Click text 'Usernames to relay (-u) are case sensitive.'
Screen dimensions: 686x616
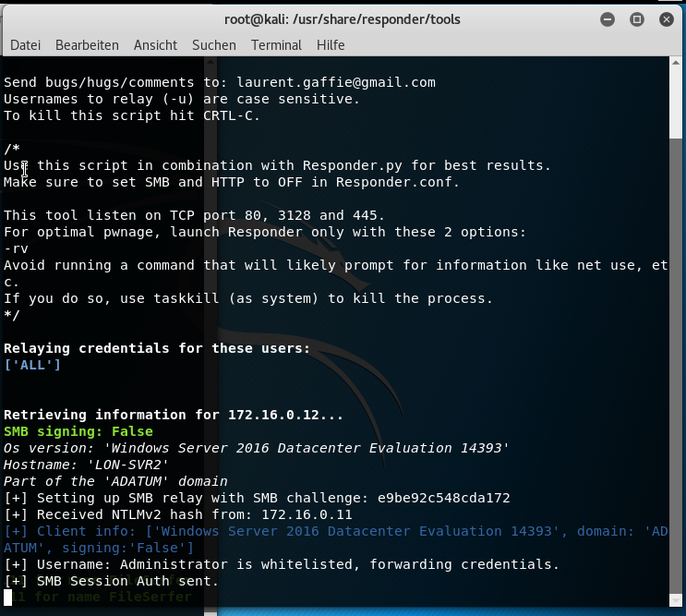[182, 99]
